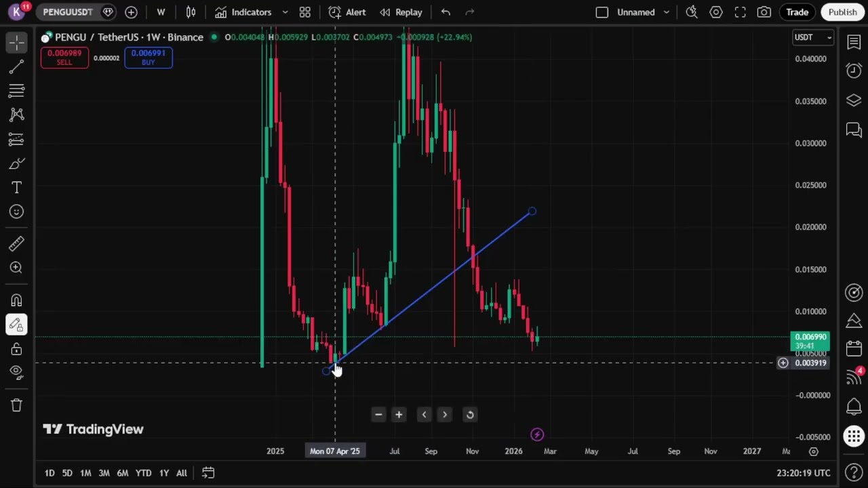Expand the indicators favorites dropdown arrow
The image size is (868, 488).
pos(285,12)
